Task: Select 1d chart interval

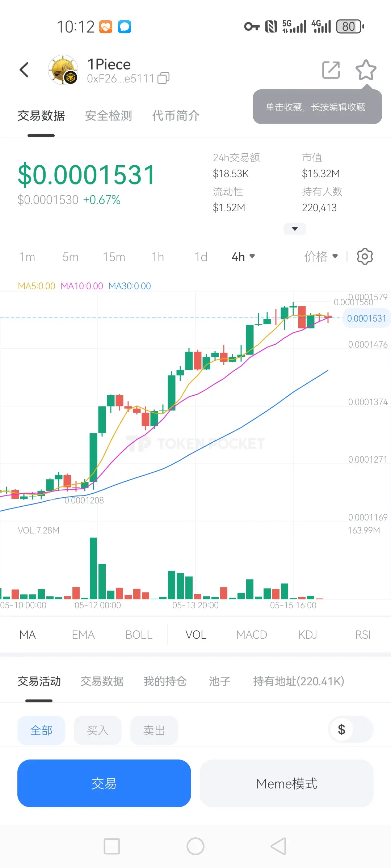Action: click(201, 257)
